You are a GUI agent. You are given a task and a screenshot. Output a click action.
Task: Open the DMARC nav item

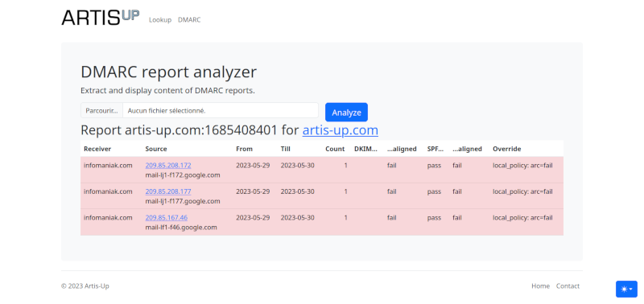[189, 19]
